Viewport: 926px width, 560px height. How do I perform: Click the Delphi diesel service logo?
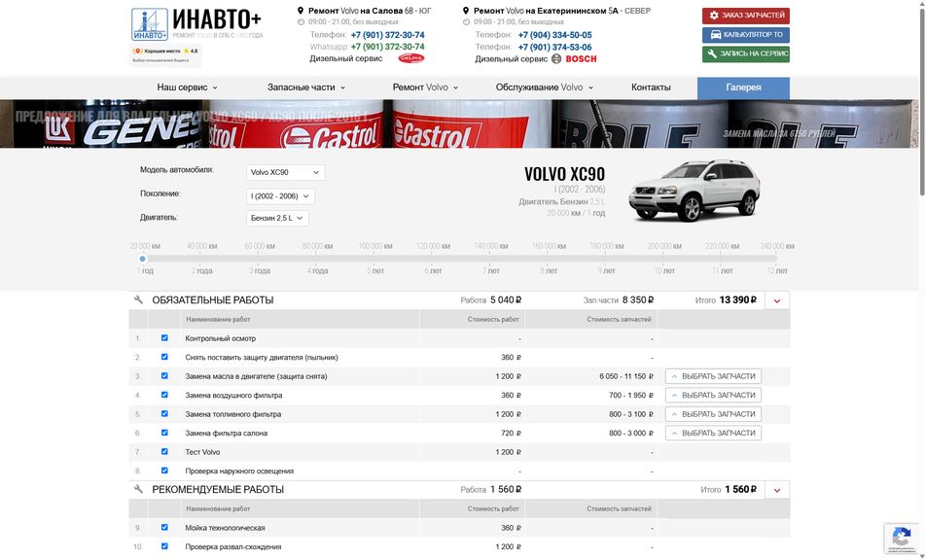pyautogui.click(x=411, y=58)
